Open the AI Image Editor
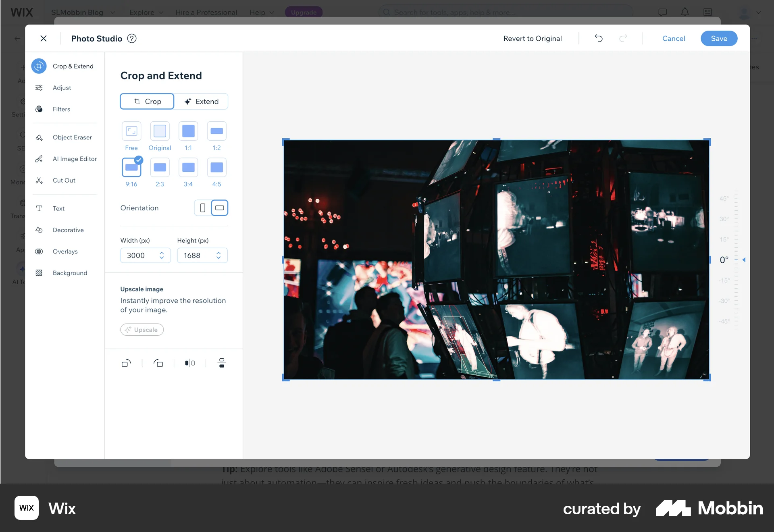 [x=75, y=159]
